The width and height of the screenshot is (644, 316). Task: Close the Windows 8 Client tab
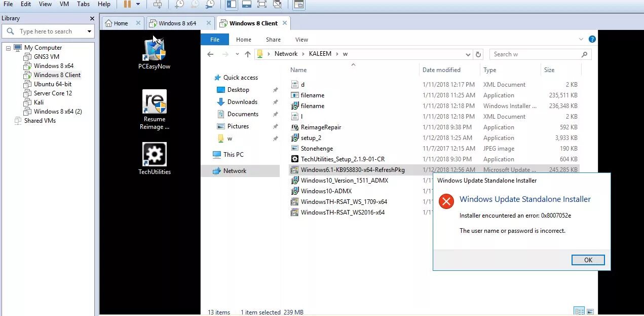[x=285, y=23]
